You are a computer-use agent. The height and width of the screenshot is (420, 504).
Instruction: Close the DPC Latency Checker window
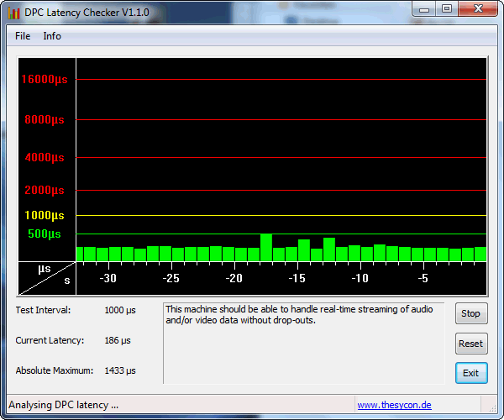tap(478, 9)
